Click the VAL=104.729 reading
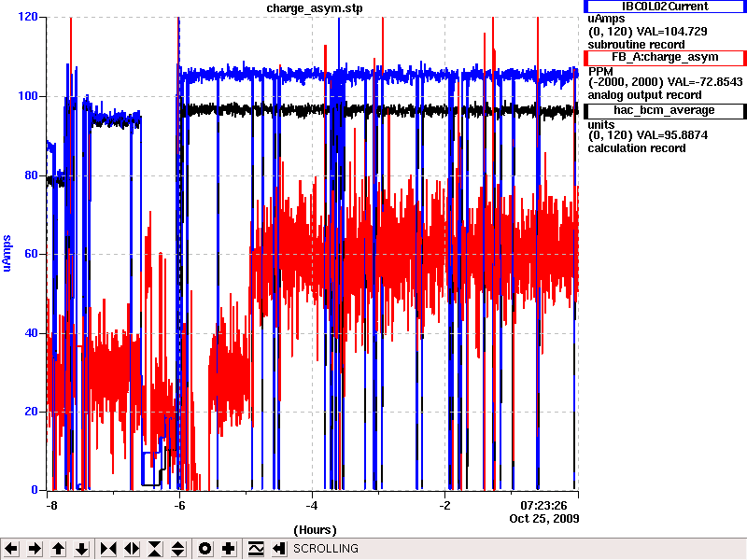Image resolution: width=747 pixels, height=560 pixels. coord(671,32)
